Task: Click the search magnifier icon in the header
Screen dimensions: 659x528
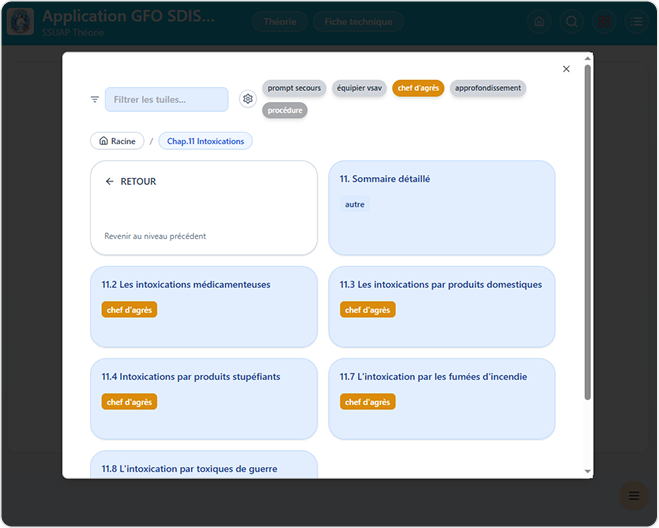Action: point(571,22)
